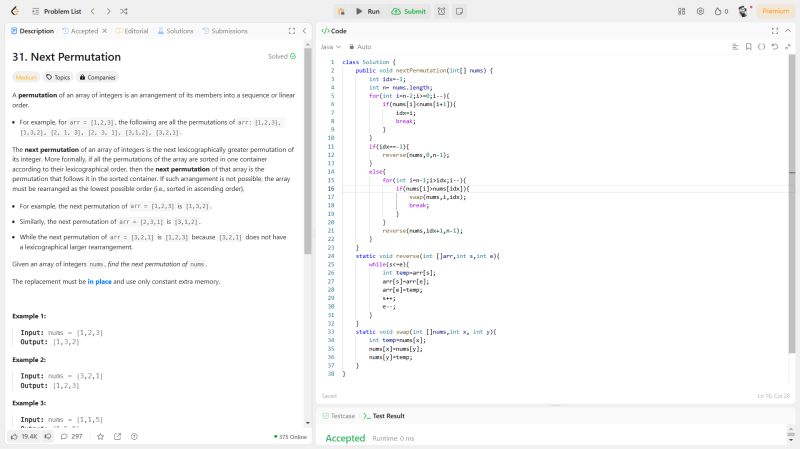The height and width of the screenshot is (449, 800).
Task: Click the Example 1 heading
Action: point(29,316)
